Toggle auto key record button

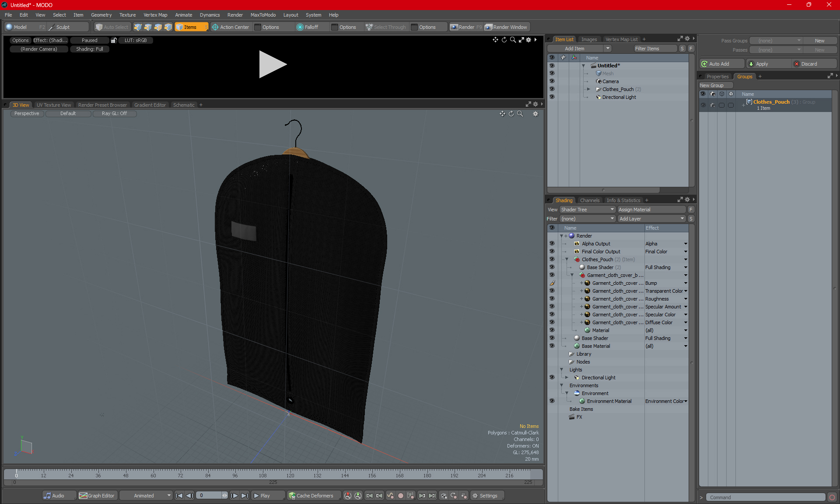coord(400,496)
